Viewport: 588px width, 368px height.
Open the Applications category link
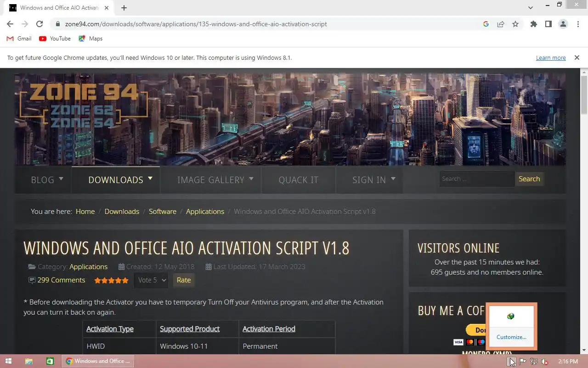[89, 267]
